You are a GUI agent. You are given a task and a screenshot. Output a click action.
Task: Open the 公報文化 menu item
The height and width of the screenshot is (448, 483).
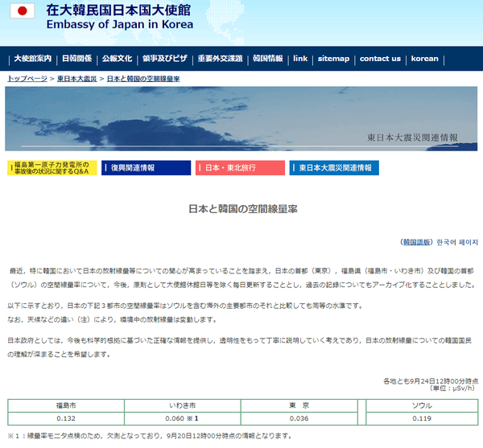point(117,59)
